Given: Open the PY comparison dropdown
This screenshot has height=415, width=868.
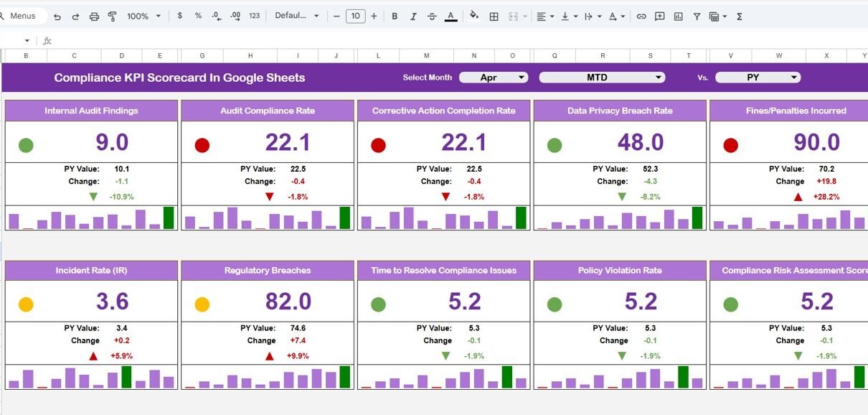Looking at the screenshot, I should 758,78.
